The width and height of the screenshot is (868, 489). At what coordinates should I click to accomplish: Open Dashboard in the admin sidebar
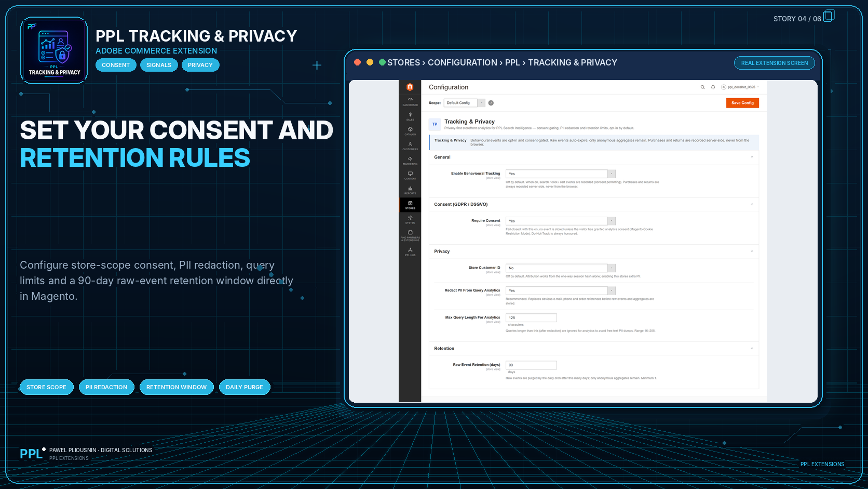[x=410, y=102]
